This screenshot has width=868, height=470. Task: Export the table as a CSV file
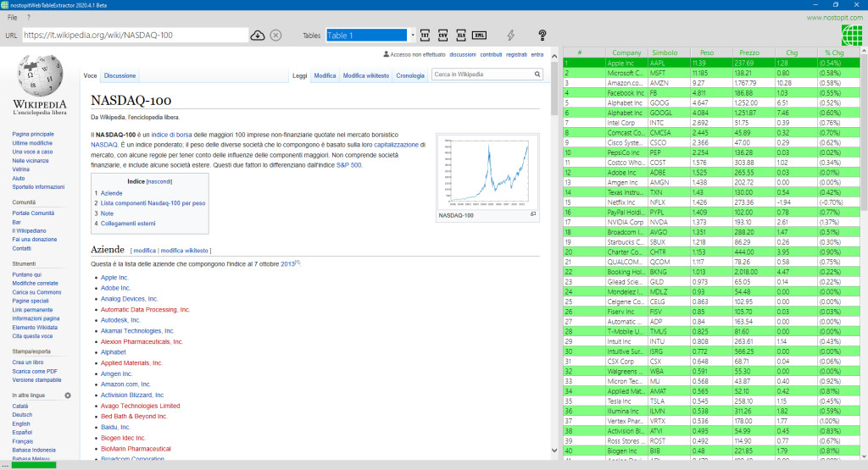442,36
